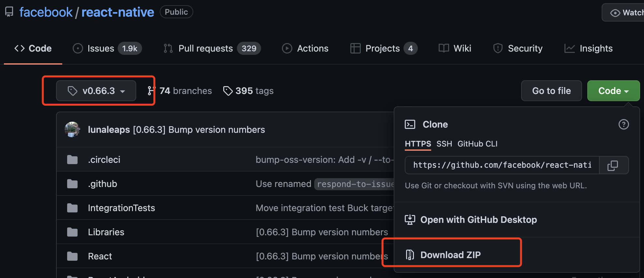This screenshot has height=278, width=644.
Task: Switch to the Code tab
Action: coord(33,48)
